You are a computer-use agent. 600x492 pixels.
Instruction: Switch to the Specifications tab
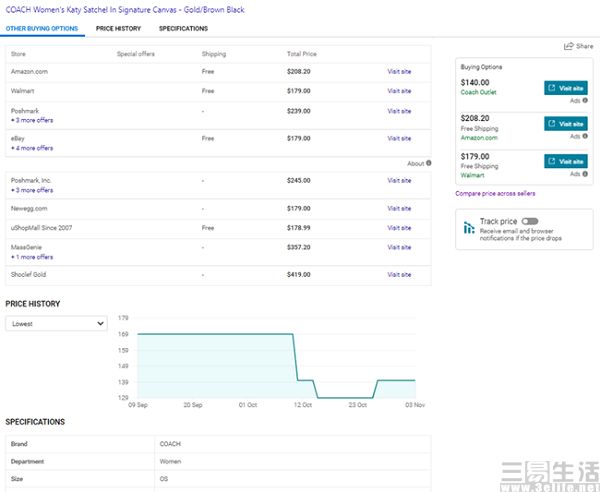coord(183,28)
